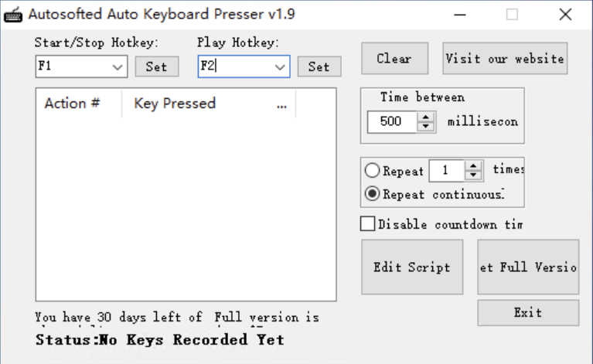Expand the Play Hotkey combo box
Screen dimensions: 593x364
coord(280,66)
